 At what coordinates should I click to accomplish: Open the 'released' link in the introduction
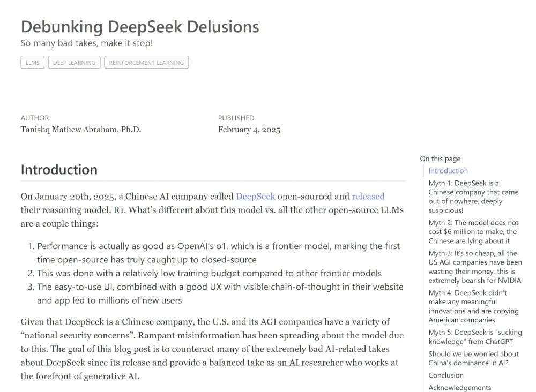tap(368, 197)
